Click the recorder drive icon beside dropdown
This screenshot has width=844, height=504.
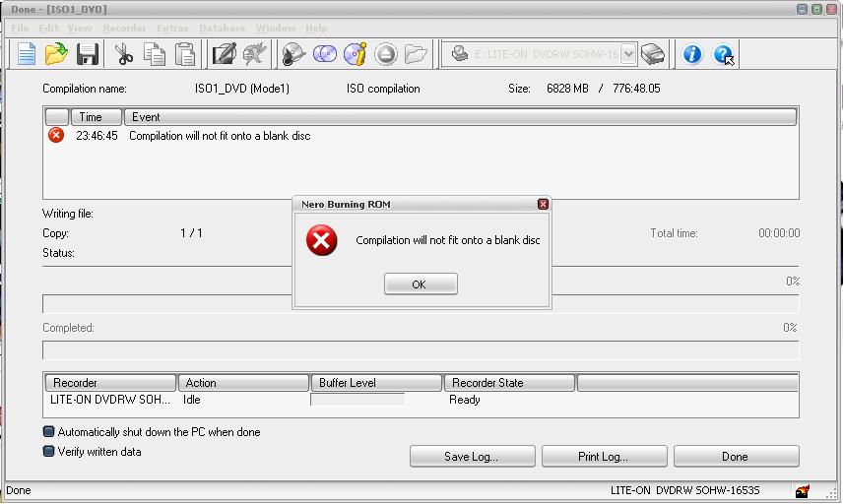click(460, 54)
